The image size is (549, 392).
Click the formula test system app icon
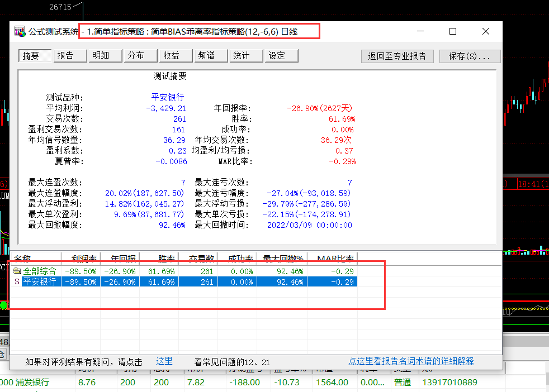(x=20, y=31)
